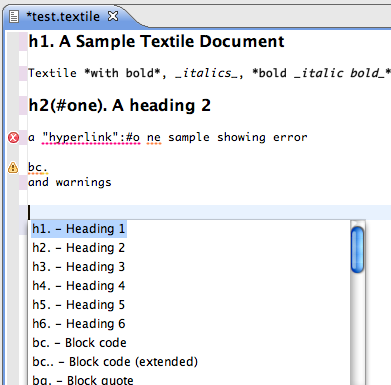Choose 'h6. – Heading 6' from the suggestions

tap(79, 324)
